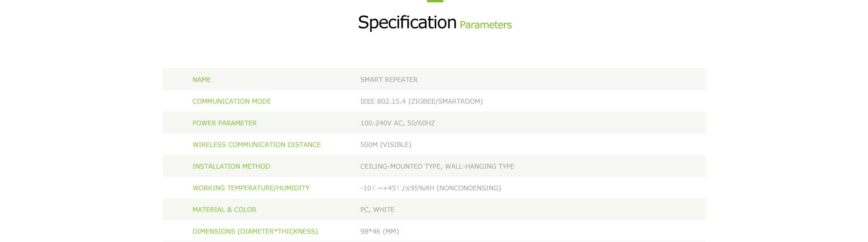Select the POWER PARAMETER label

[x=225, y=123]
